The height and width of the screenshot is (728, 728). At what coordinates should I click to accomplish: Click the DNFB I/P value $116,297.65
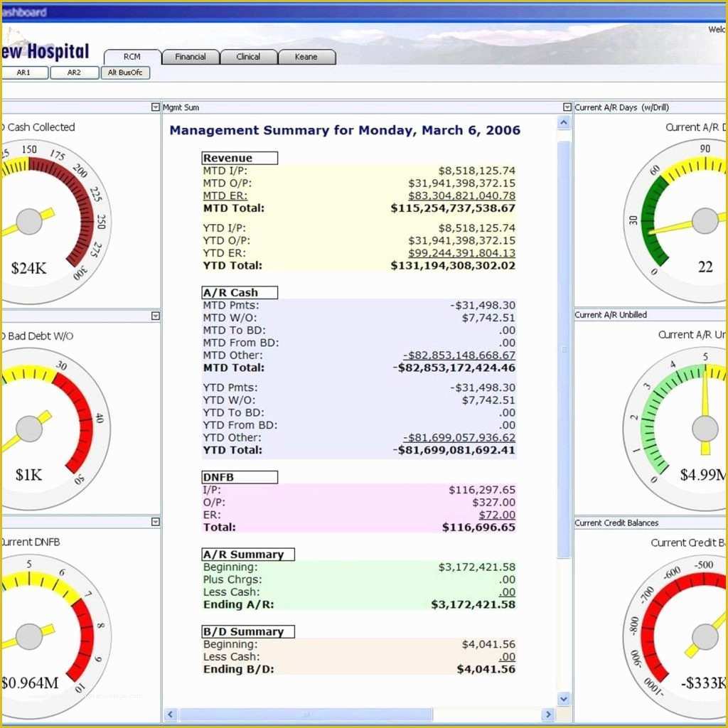coord(482,490)
